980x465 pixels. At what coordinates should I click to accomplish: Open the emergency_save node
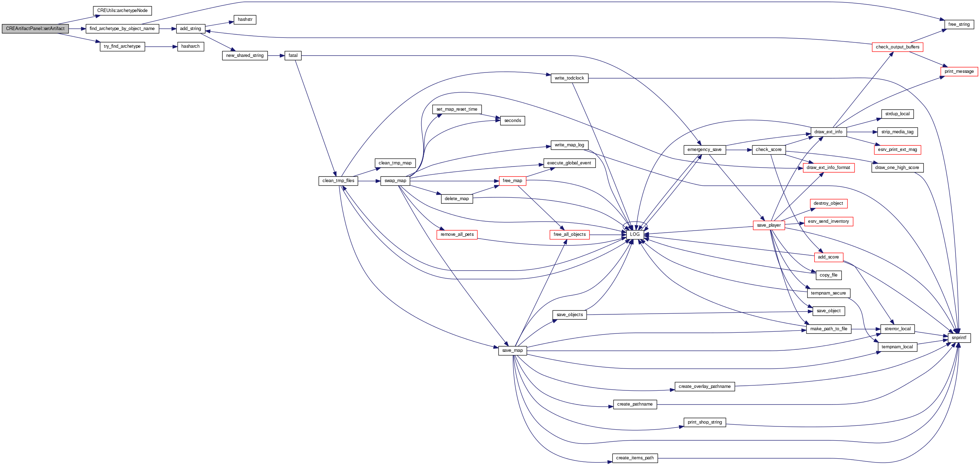(704, 150)
